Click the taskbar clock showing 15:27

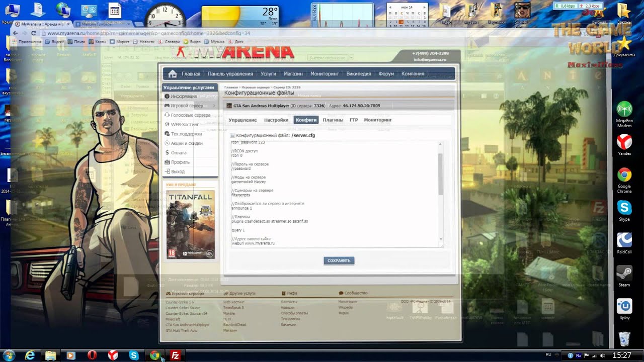point(621,355)
